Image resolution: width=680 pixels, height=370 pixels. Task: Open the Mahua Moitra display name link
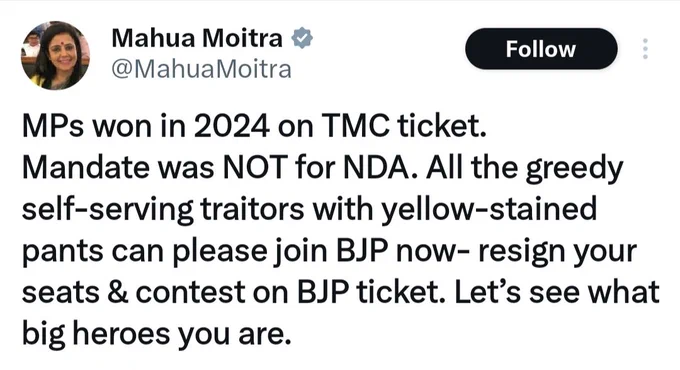coord(197,38)
